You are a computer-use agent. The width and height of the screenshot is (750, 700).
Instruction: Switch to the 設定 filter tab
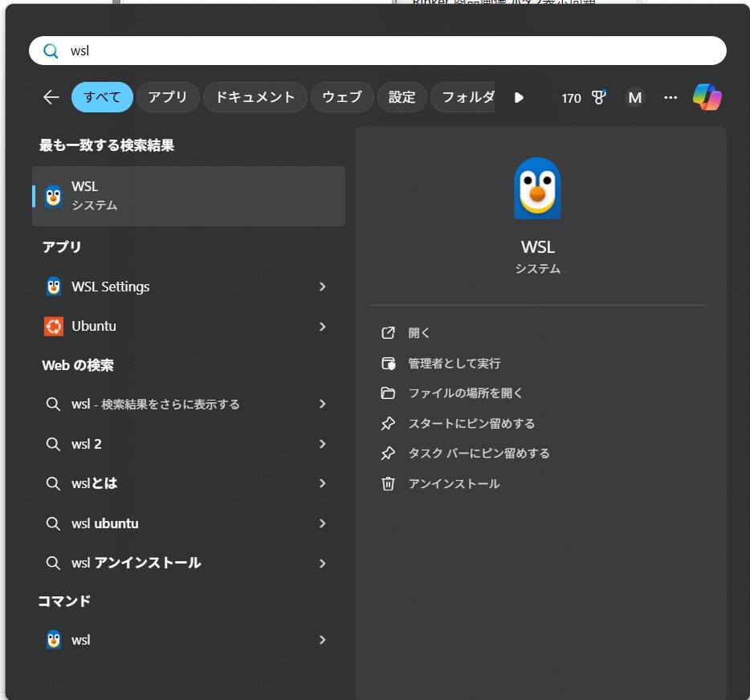[401, 97]
